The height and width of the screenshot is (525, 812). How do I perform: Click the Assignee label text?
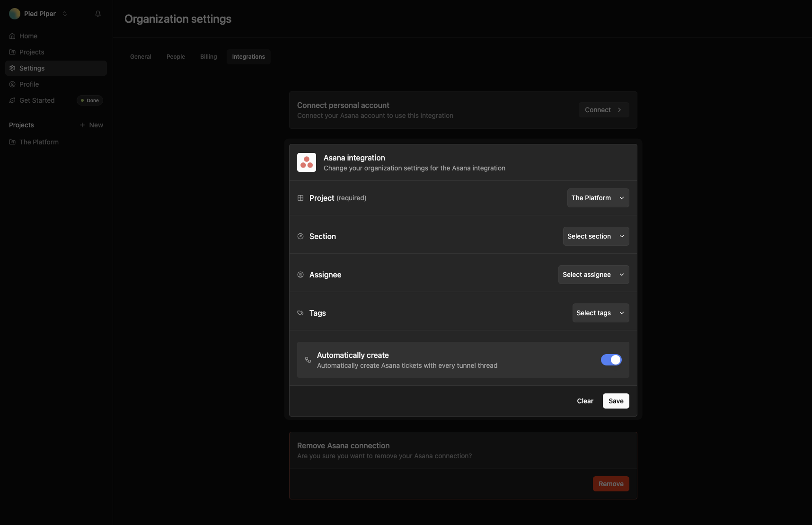coord(326,275)
